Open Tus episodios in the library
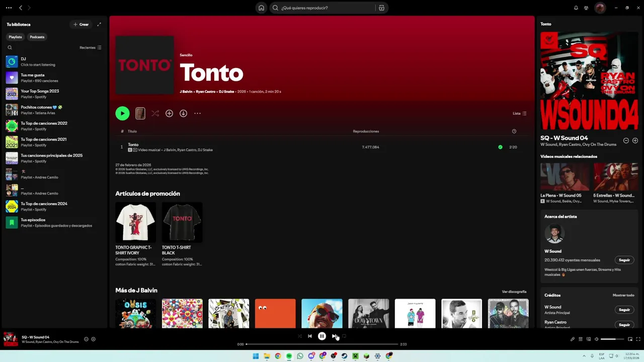 pos(54,222)
